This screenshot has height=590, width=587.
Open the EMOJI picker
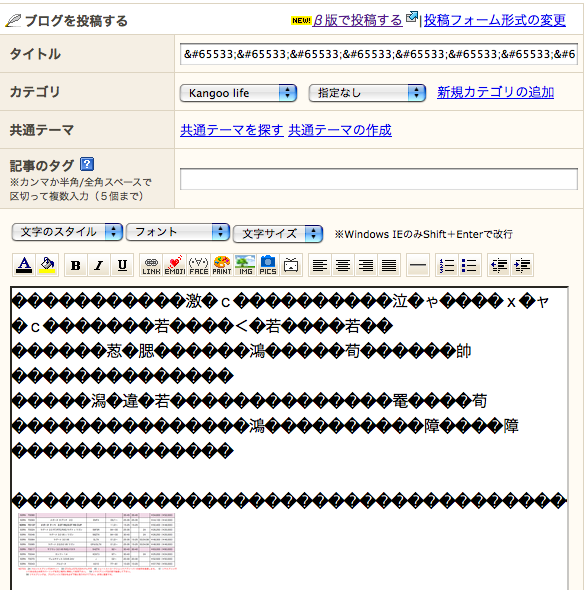point(175,265)
